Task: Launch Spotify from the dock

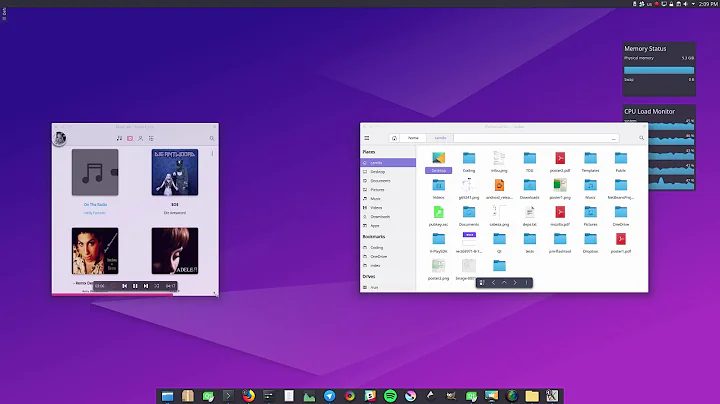Action: click(x=390, y=396)
